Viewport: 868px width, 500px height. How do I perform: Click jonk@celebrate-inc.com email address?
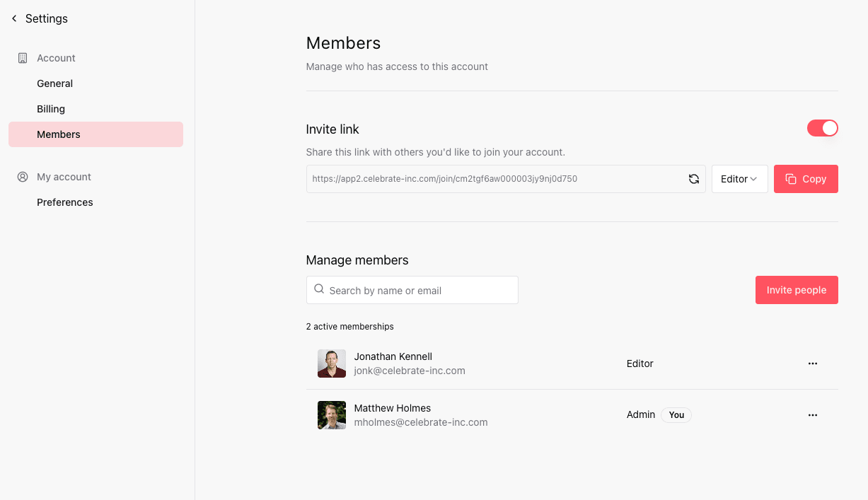point(410,371)
